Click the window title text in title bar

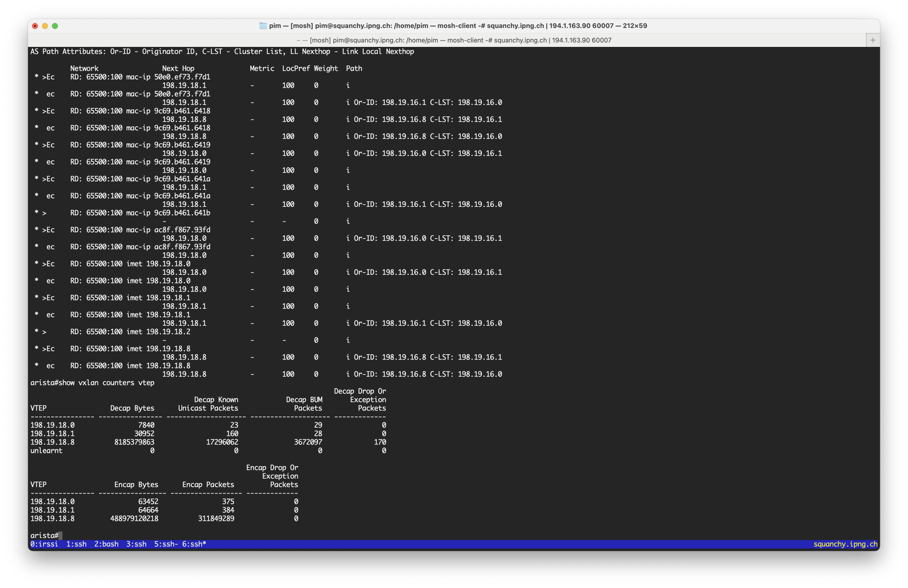pyautogui.click(x=458, y=26)
